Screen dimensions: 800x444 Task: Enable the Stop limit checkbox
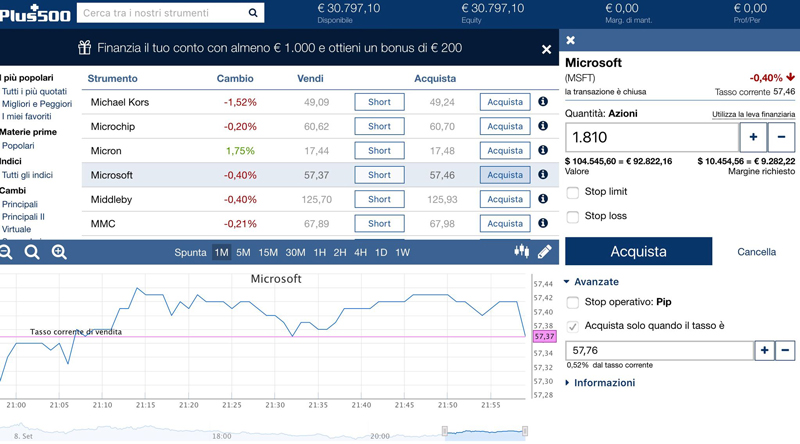(573, 192)
